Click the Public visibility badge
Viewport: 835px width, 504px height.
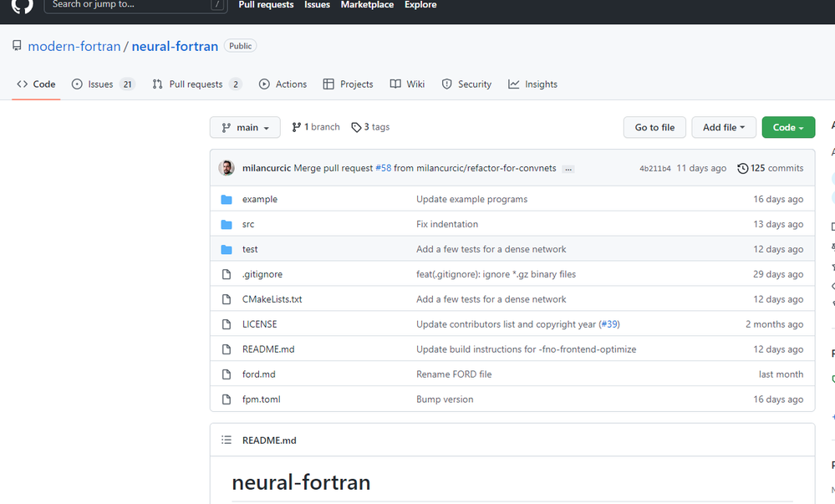240,46
